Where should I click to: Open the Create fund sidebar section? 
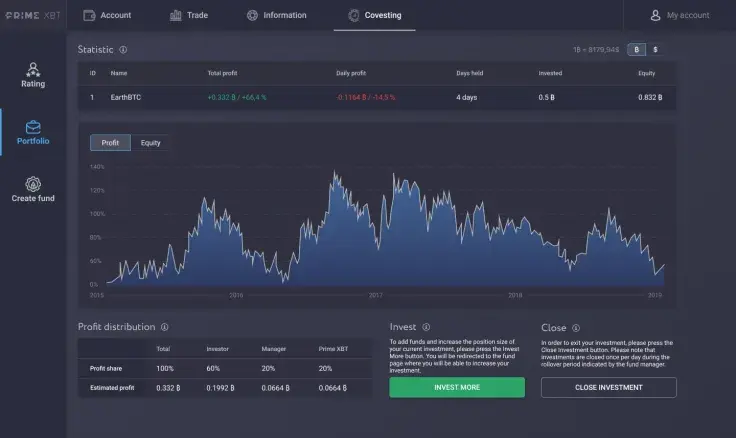[x=33, y=190]
